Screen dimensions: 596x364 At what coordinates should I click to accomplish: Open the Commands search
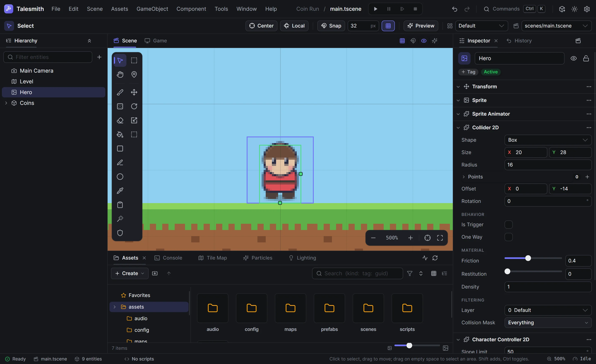point(514,9)
